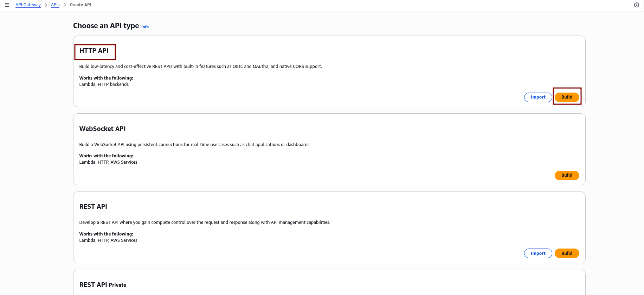This screenshot has width=644, height=295.
Task: Click the REST API description text
Action: 205,222
